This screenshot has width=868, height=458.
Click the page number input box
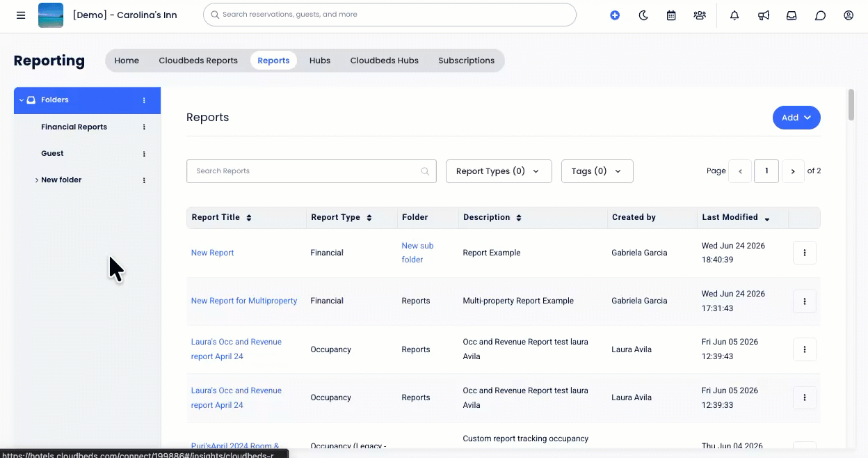(x=766, y=171)
